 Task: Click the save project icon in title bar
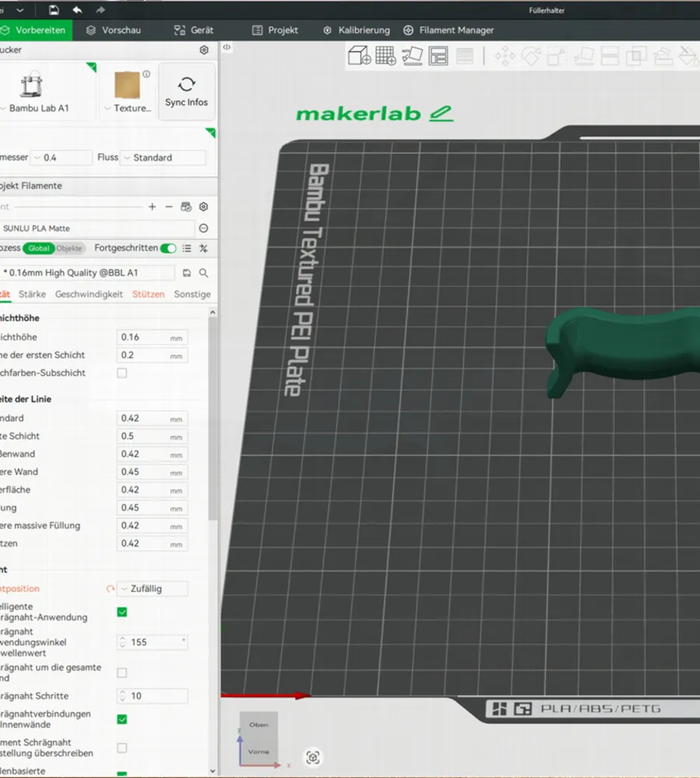[x=54, y=10]
